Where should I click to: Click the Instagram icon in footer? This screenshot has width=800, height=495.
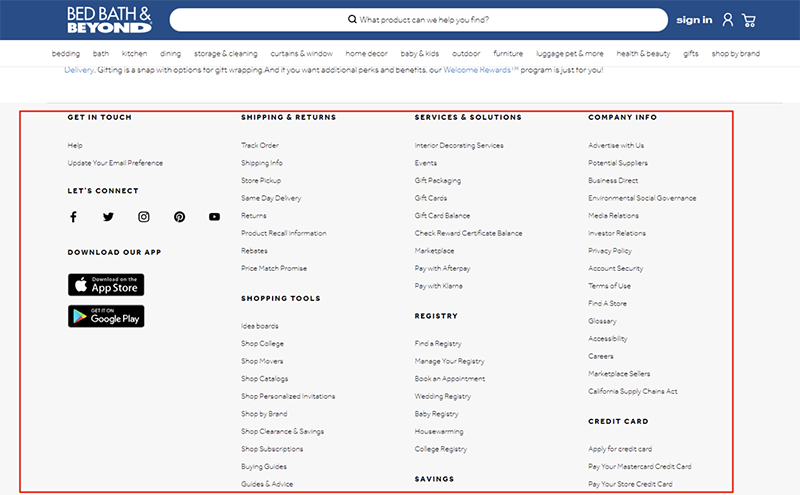(x=144, y=217)
